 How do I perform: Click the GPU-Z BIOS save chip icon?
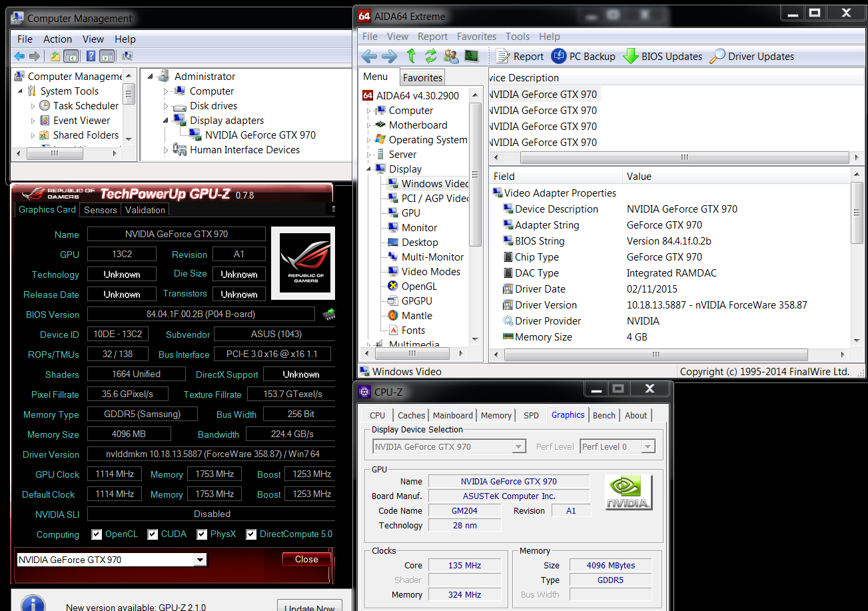click(328, 314)
